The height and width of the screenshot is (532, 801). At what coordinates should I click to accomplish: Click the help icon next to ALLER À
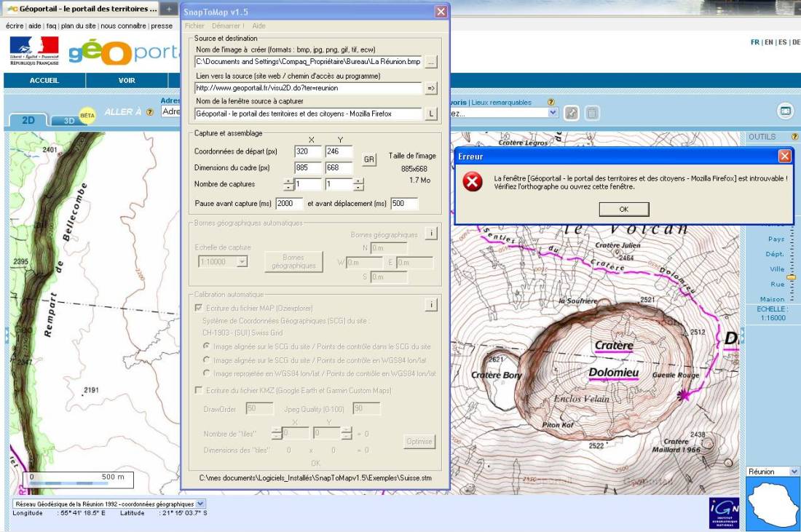click(x=150, y=112)
